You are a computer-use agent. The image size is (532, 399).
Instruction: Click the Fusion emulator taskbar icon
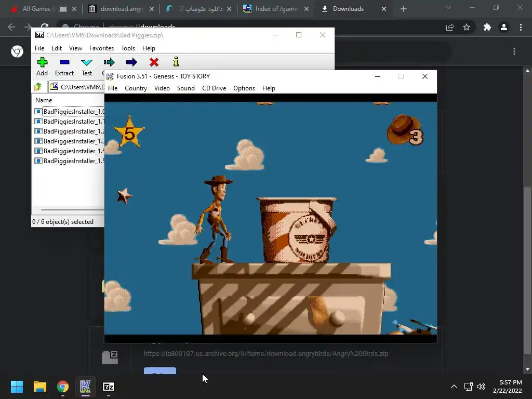86,387
